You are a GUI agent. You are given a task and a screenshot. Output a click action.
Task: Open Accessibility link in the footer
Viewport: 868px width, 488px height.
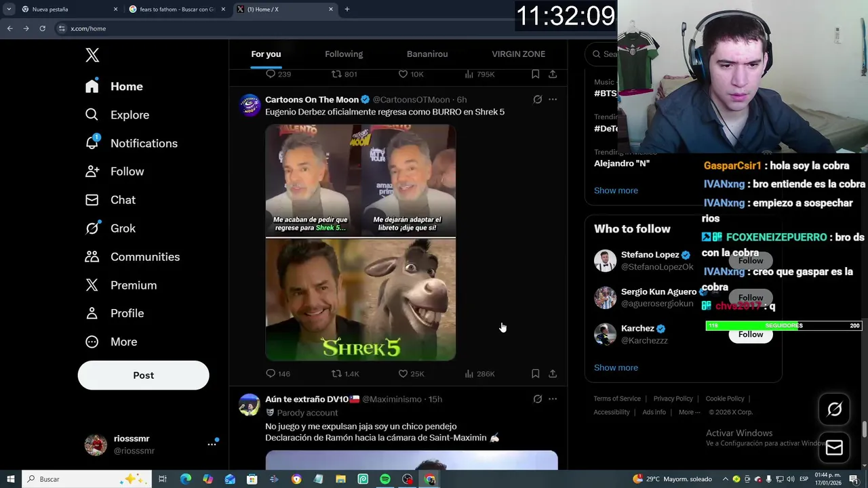coord(612,412)
